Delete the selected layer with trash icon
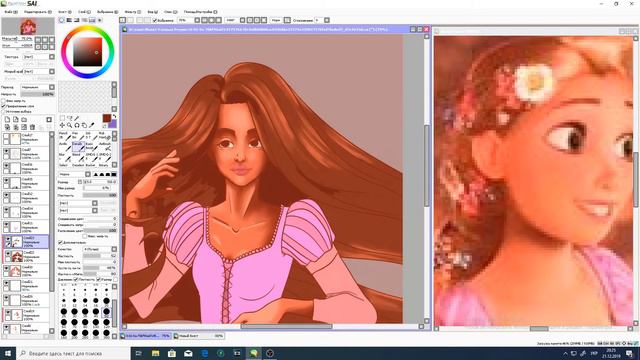The height and width of the screenshot is (360, 640). 32,127
